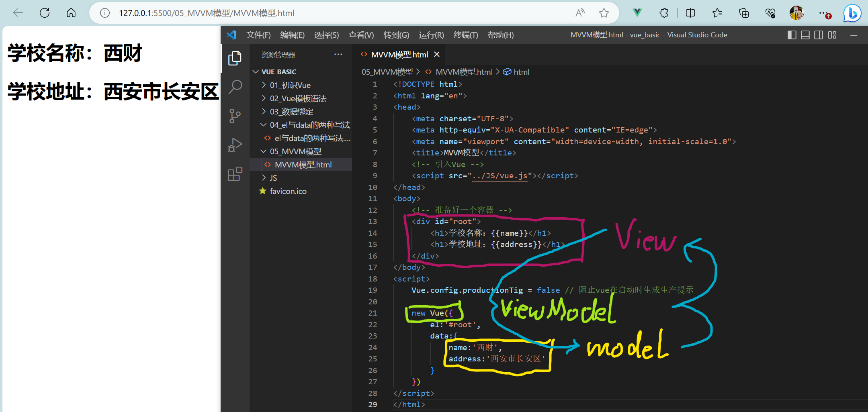Reload the browser page

45,13
